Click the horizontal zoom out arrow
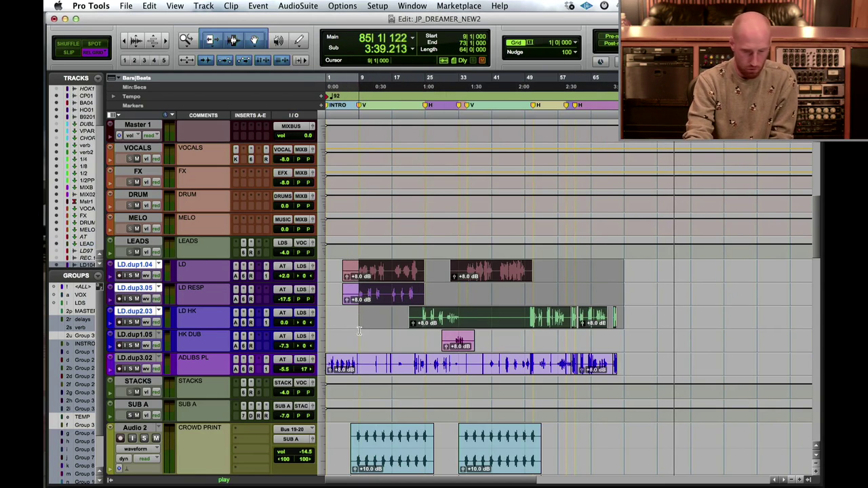 pos(123,41)
